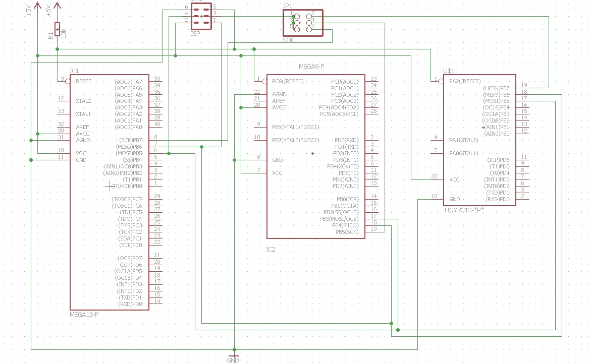Image resolution: width=592 pixels, height=364 pixels.
Task: Click the PD4(XCK/T0) pin label
Action: 343,166
